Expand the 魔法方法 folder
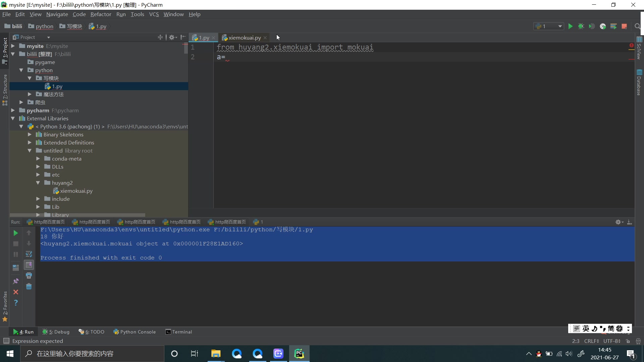This screenshot has width=644, height=362. [30, 94]
